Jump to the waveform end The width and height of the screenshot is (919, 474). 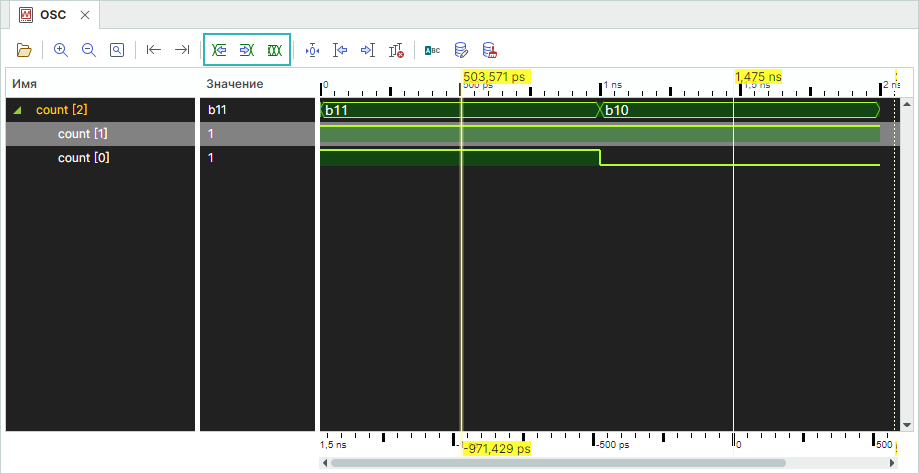tap(181, 50)
